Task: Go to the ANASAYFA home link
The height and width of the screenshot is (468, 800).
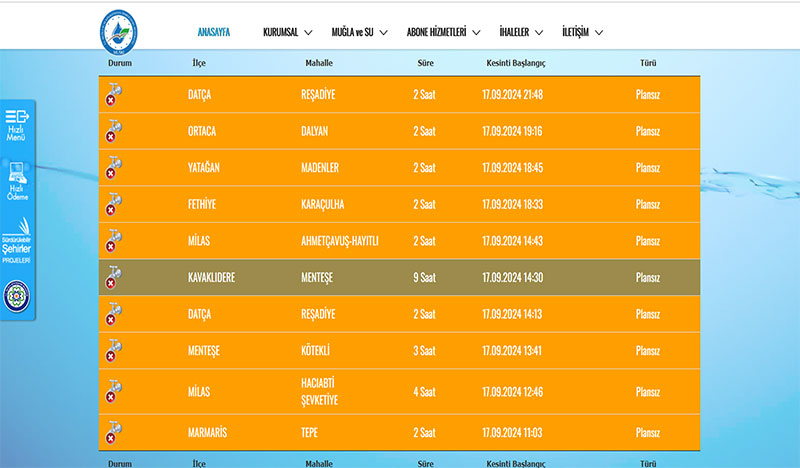Action: (214, 32)
